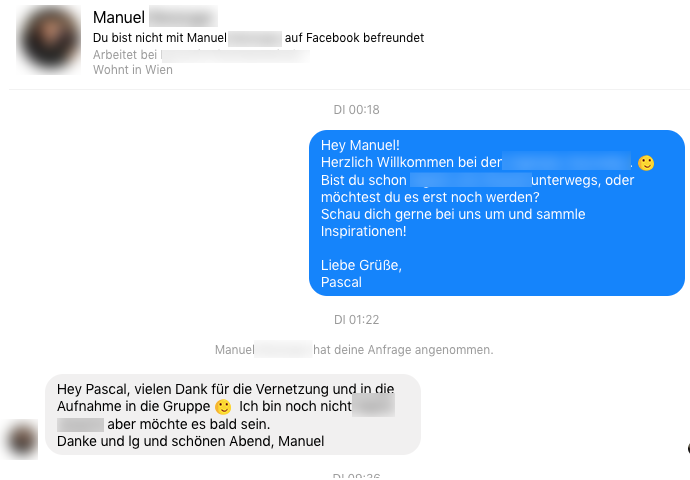The height and width of the screenshot is (480, 690).
Task: Open the Manuel contact name in header
Action: coord(119,18)
